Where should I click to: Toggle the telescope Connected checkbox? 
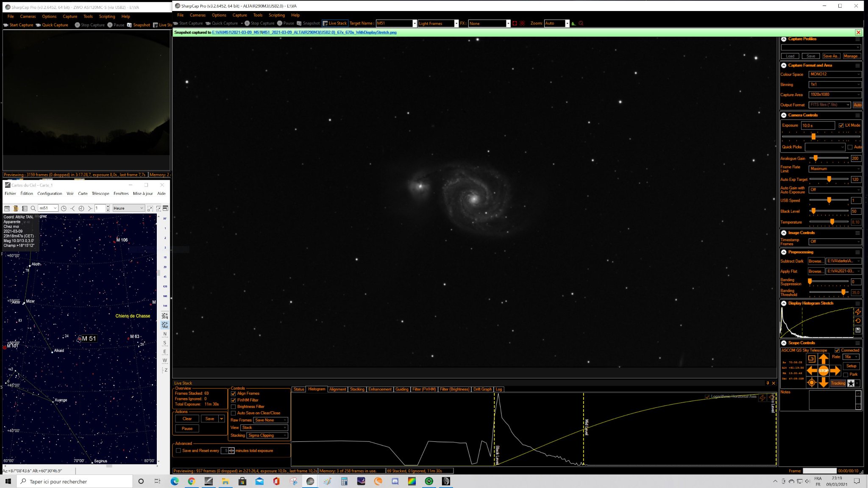point(837,350)
